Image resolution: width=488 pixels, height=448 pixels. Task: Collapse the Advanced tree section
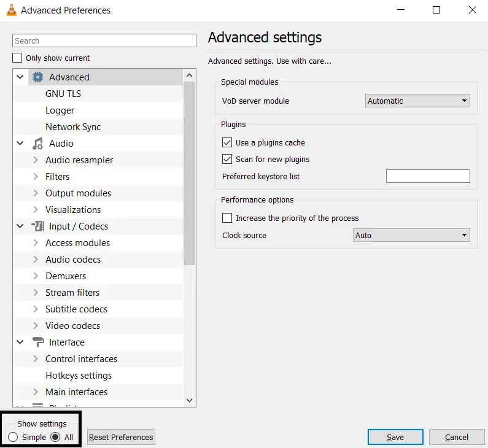(20, 77)
